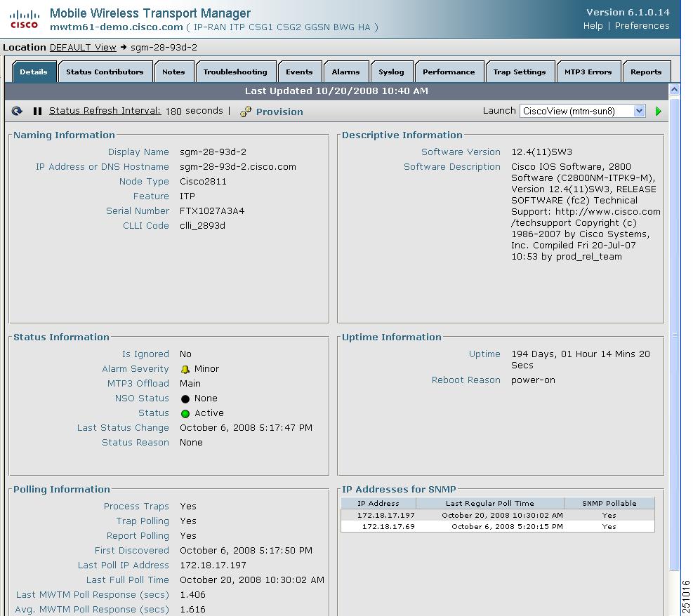Click the Help link
This screenshot has width=693, height=616.
coord(593,26)
